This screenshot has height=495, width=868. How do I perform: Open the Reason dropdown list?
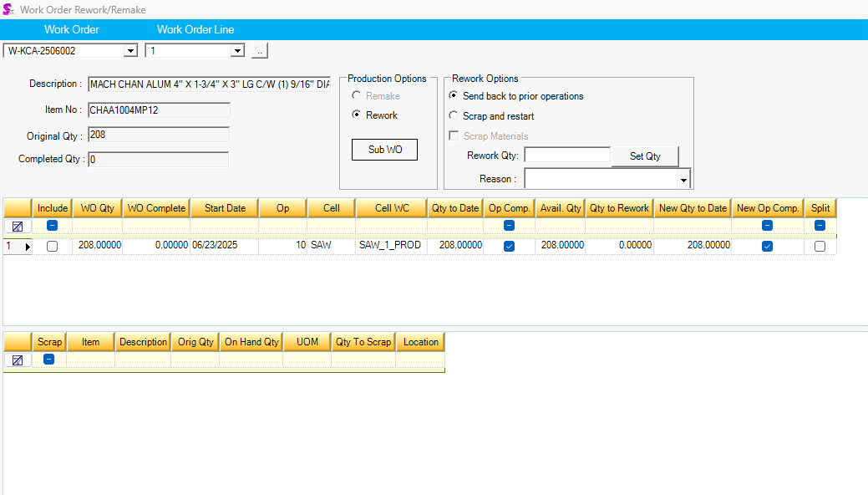tap(683, 180)
